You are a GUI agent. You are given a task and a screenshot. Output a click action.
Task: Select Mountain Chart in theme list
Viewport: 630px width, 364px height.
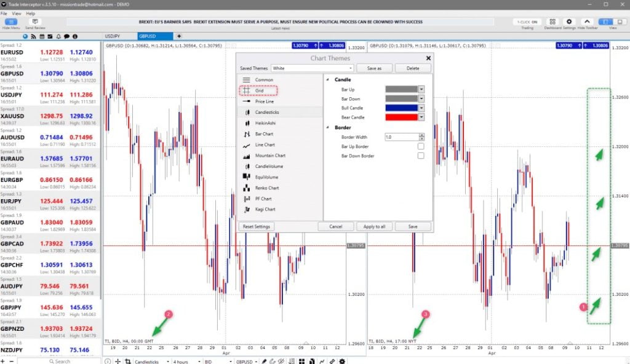[270, 156]
